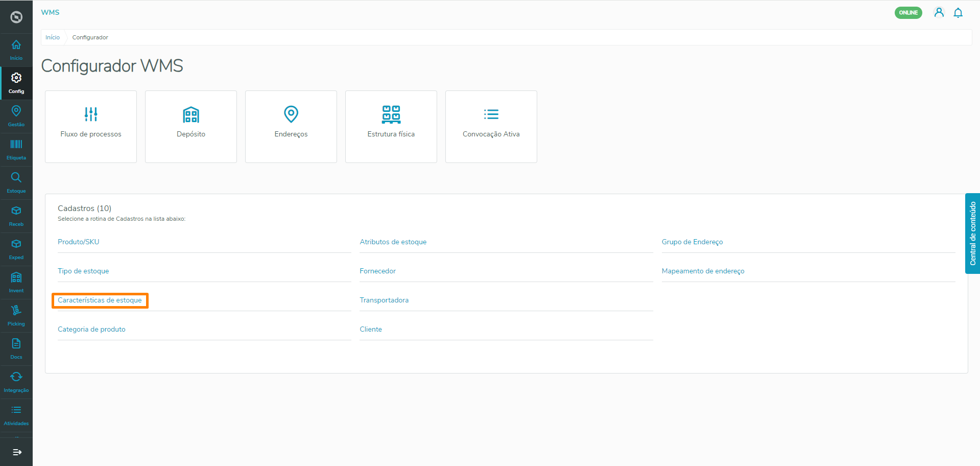Open Estrutura física card

[391, 127]
